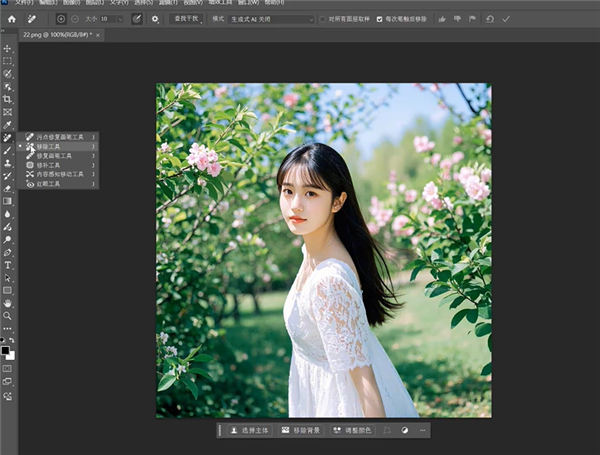Choose 污点修复画笔工具 from flyout
Image resolution: width=600 pixels, height=455 pixels.
coord(58,137)
